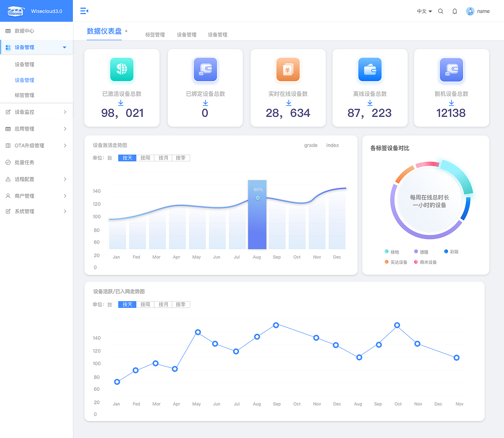This screenshot has height=438, width=504.
Task: Expand 系统管理 chevron
Action: tap(65, 211)
